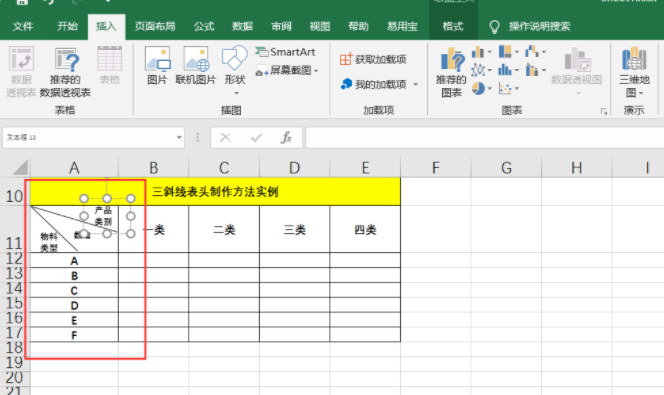The width and height of the screenshot is (664, 395).
Task: Click 推荐的数据透视表 icon
Action: click(x=65, y=72)
